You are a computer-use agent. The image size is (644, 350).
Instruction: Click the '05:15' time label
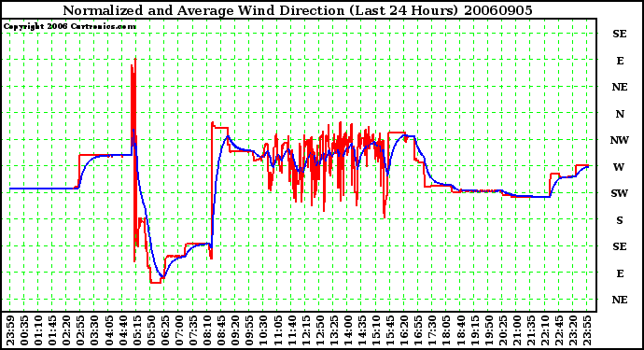[x=137, y=330]
